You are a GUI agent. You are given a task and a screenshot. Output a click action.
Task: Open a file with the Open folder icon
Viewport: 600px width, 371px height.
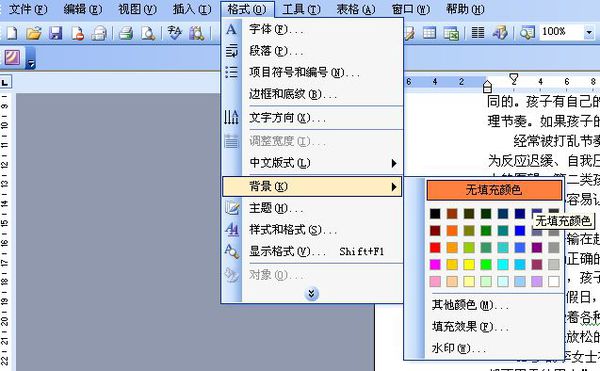[x=34, y=33]
